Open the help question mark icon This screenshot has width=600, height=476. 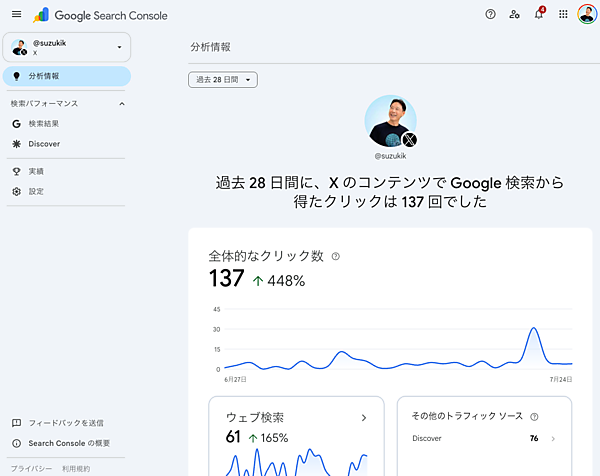tap(490, 15)
